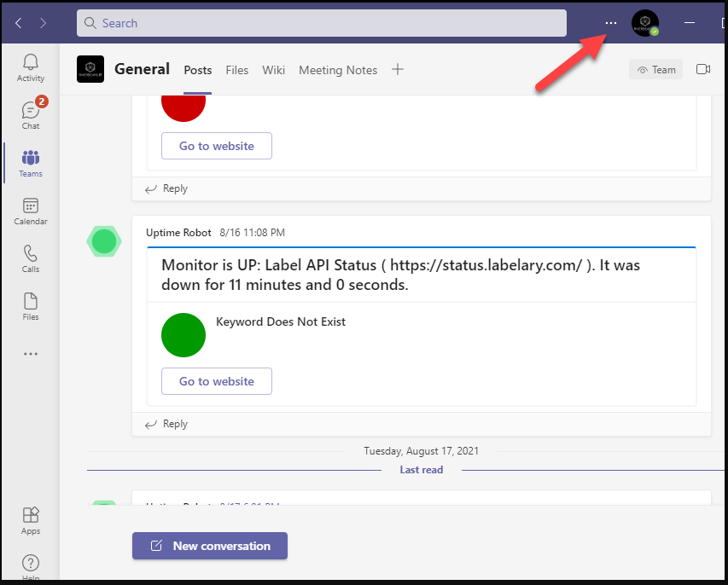Switch to the Wiki tab
Image resolution: width=728 pixels, height=585 pixels.
(273, 70)
